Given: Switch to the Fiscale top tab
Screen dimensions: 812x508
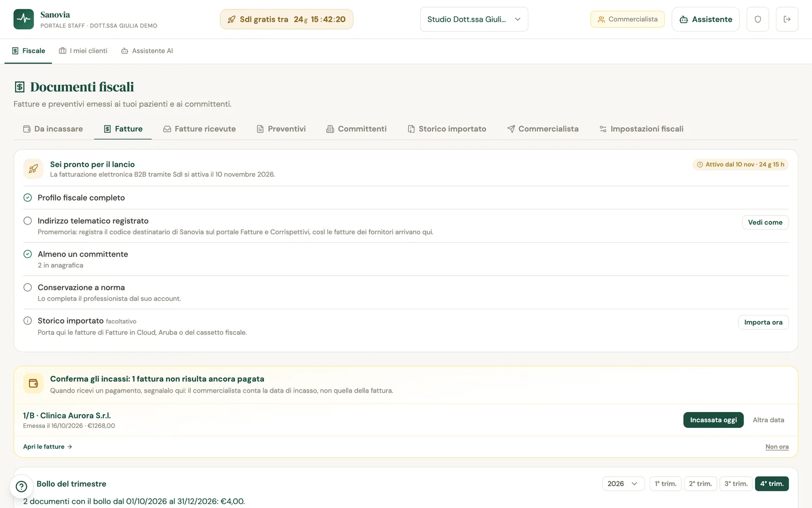Looking at the screenshot, I should pos(28,51).
